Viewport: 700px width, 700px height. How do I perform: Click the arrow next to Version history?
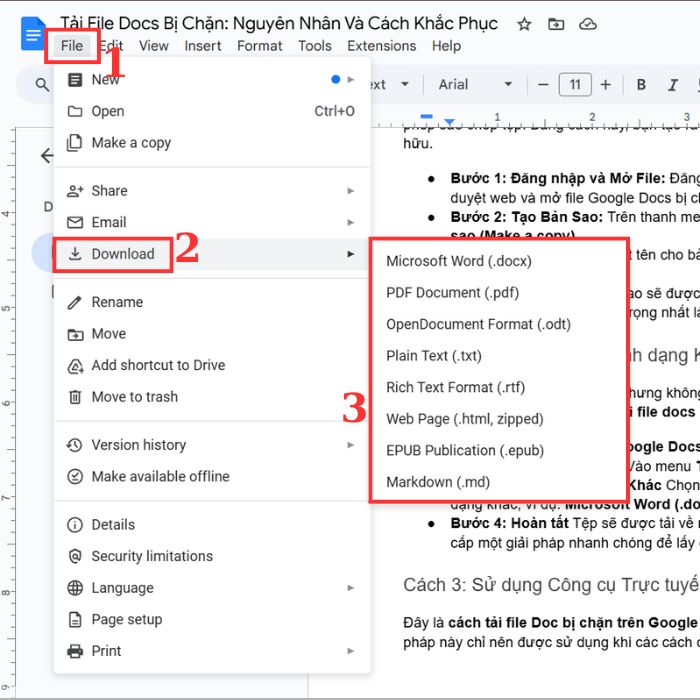coord(351,445)
